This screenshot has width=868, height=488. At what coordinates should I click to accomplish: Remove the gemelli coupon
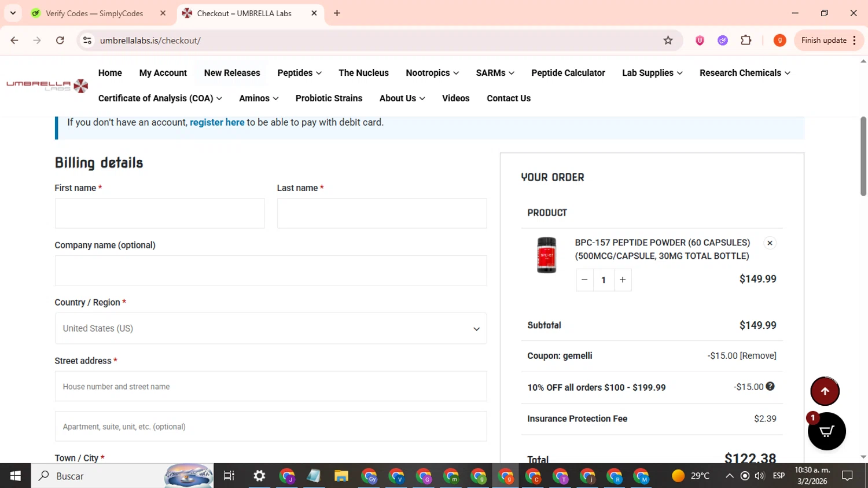pyautogui.click(x=758, y=356)
